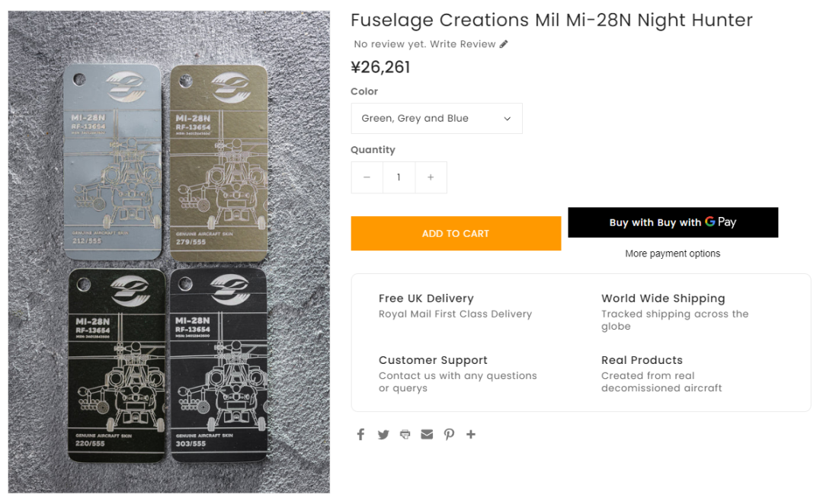Decrease quantity with minus button
The image size is (823, 504).
pos(367,177)
